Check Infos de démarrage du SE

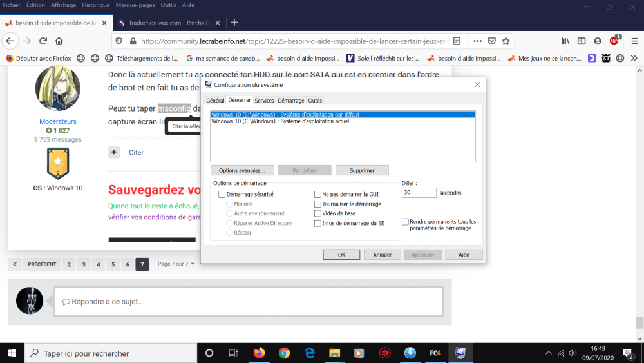[317, 223]
